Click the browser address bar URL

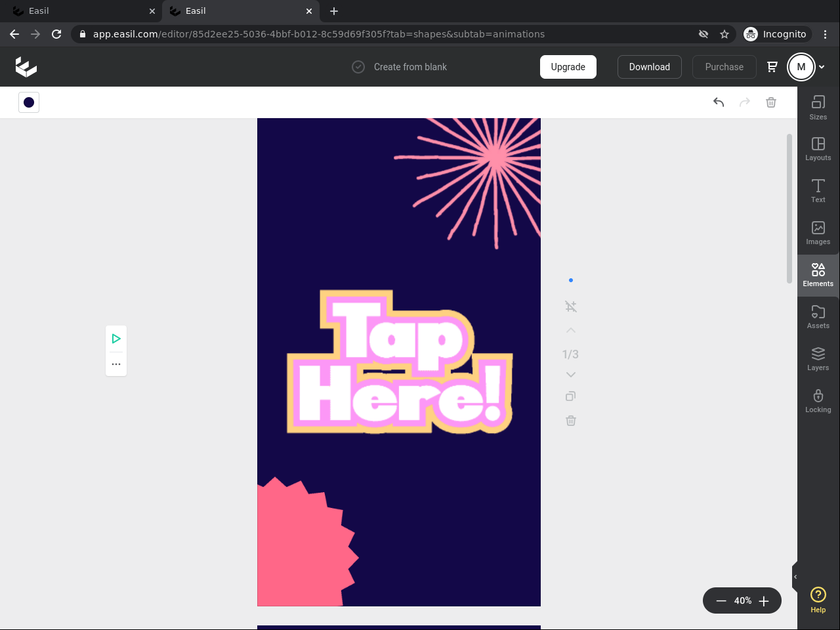(319, 34)
